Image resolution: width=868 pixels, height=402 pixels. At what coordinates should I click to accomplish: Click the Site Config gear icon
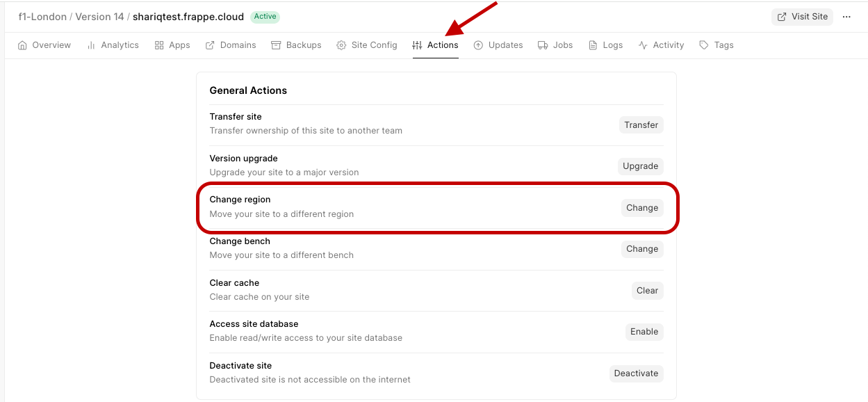[x=341, y=45]
